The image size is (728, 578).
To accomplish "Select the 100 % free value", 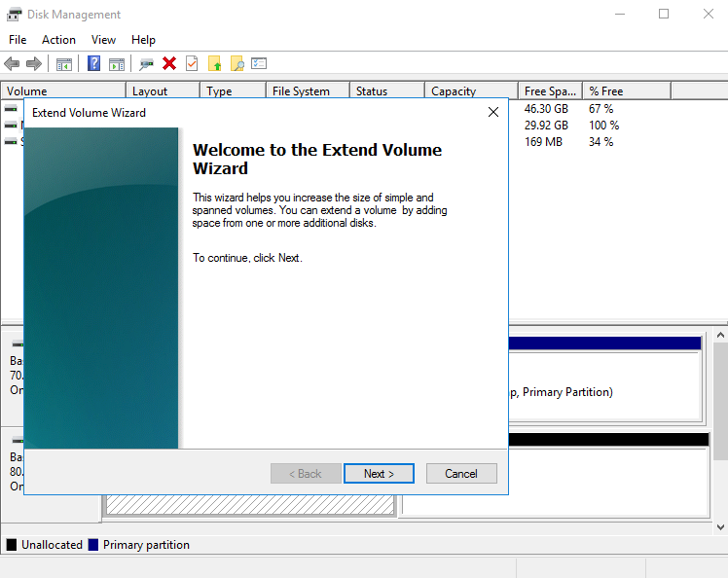I will (604, 126).
